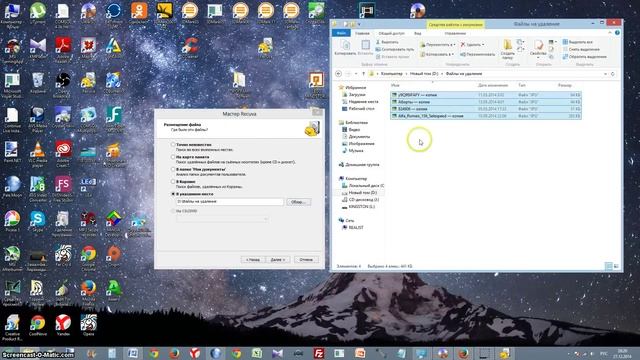Select Videos library in navigation pane
Viewport: 640px width, 360px height.
(354, 129)
